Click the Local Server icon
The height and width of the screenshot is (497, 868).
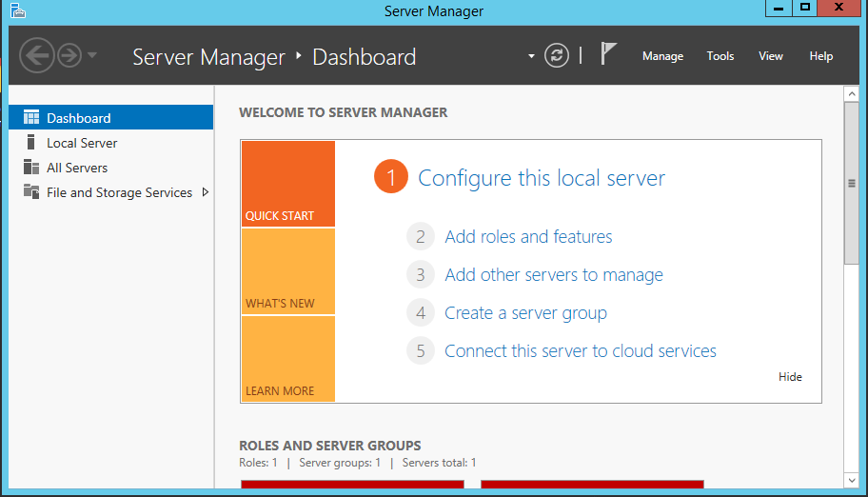coord(31,143)
